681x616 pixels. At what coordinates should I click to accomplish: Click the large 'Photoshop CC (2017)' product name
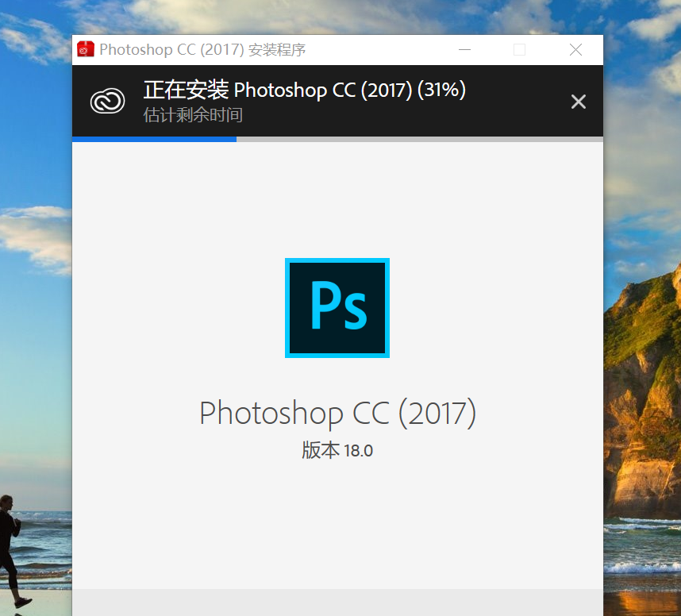point(337,413)
